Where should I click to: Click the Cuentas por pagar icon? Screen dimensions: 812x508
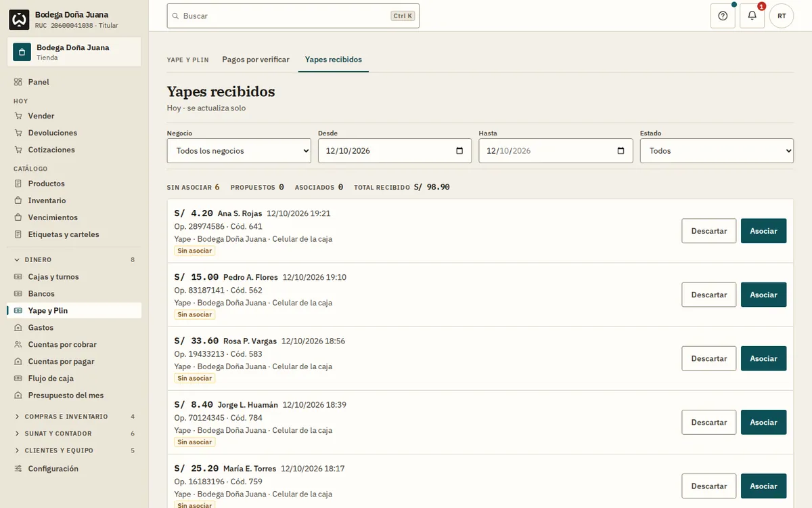click(18, 362)
